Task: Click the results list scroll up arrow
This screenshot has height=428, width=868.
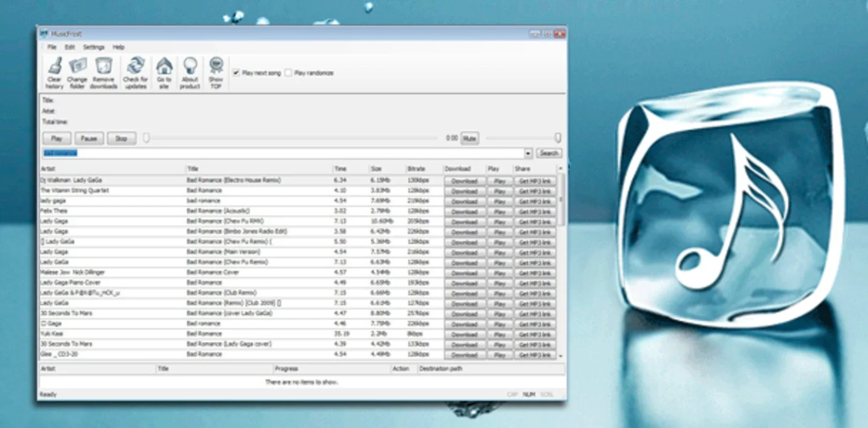Action: point(561,169)
